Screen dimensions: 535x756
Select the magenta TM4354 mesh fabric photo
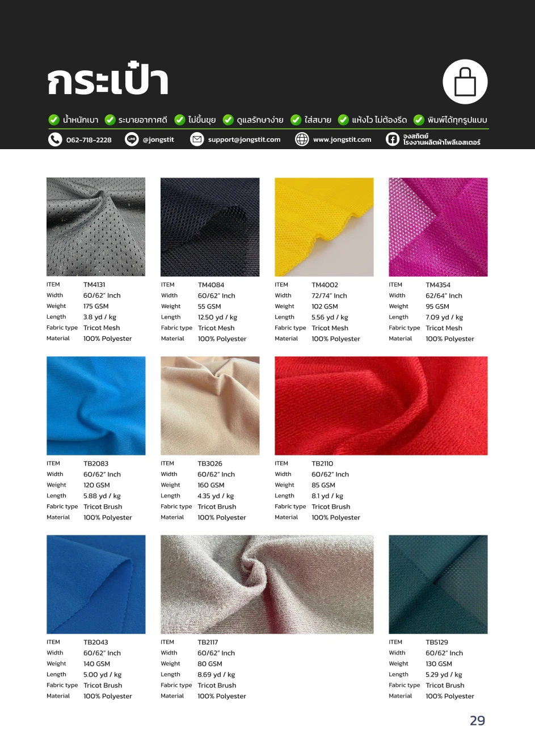[438, 227]
